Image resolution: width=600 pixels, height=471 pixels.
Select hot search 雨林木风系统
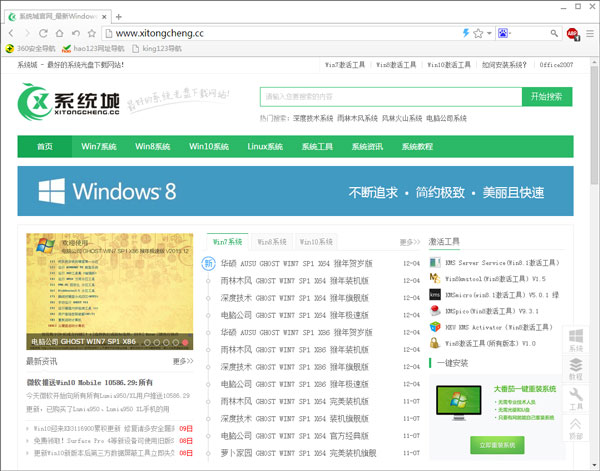pos(357,118)
